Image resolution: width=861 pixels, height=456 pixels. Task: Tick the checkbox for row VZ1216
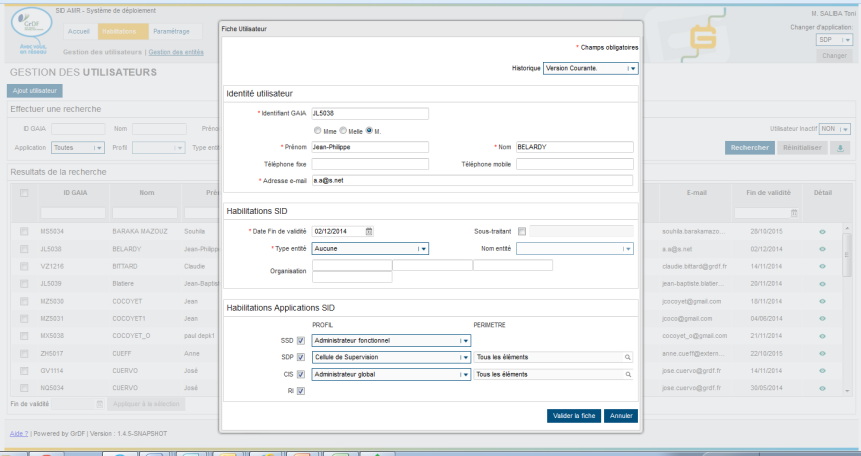[x=24, y=266]
